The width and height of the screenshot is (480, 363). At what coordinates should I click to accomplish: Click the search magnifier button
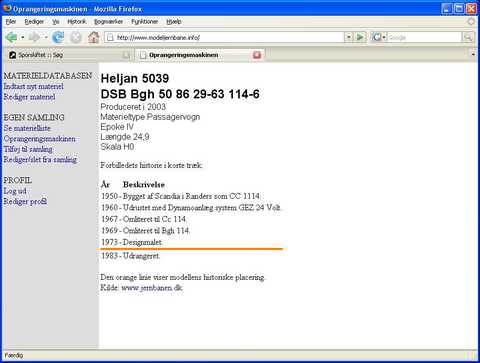pos(468,37)
